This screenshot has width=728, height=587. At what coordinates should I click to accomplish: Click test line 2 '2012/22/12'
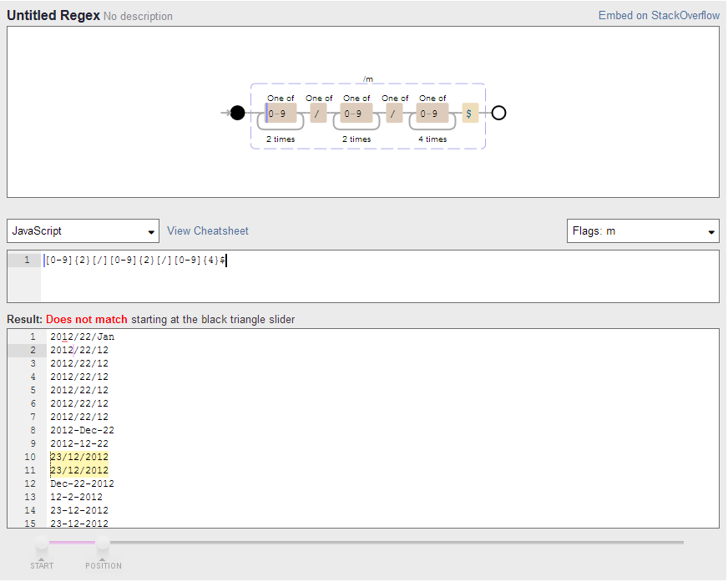click(x=79, y=350)
